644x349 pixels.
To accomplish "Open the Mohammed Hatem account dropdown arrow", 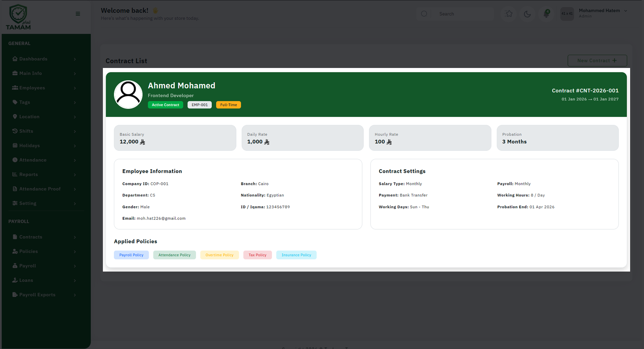I will point(626,11).
